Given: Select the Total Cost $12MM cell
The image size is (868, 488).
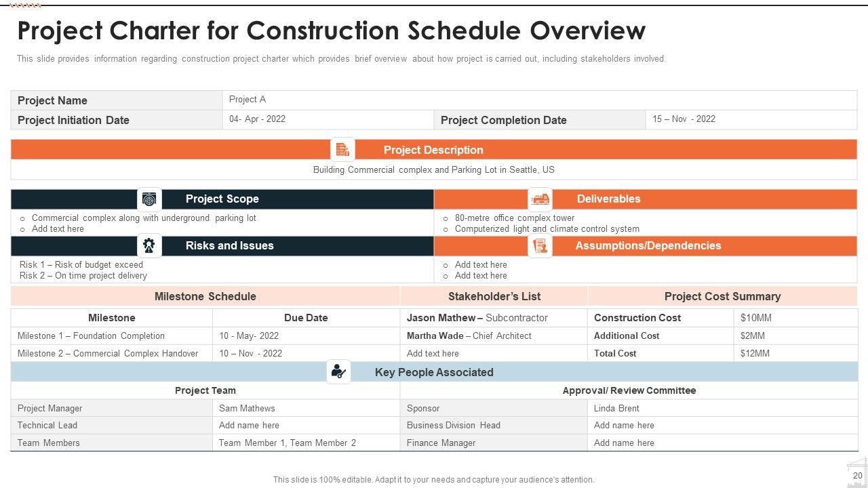Looking at the screenshot, I should click(x=755, y=354).
